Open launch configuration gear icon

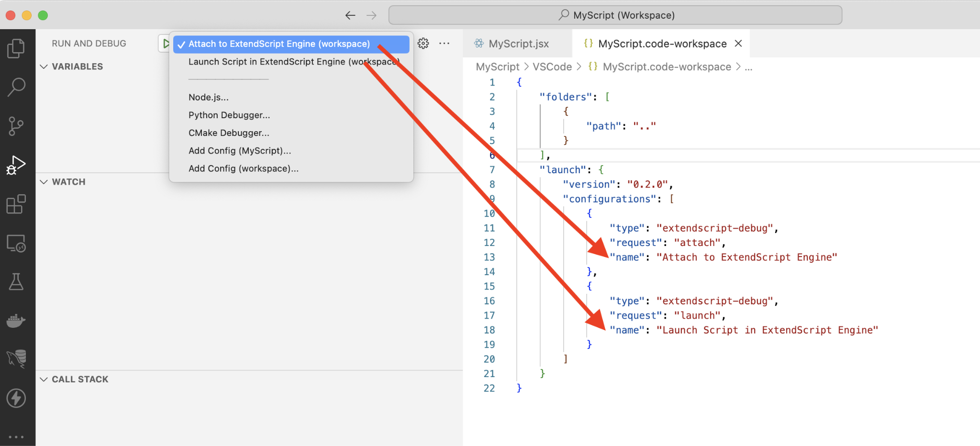coord(423,44)
